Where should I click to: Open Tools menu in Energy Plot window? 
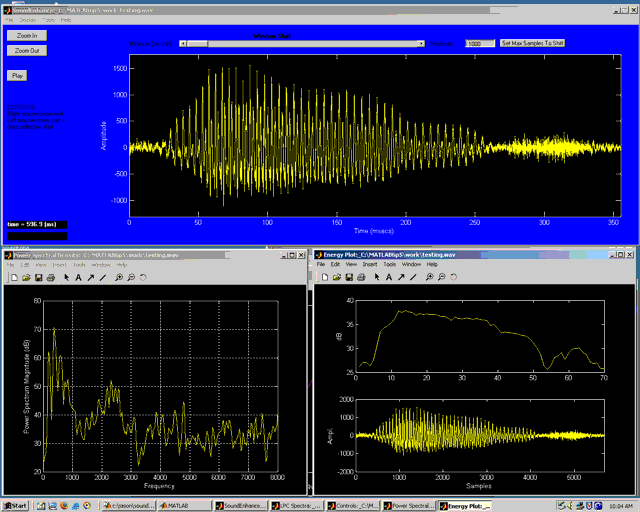pos(391,265)
